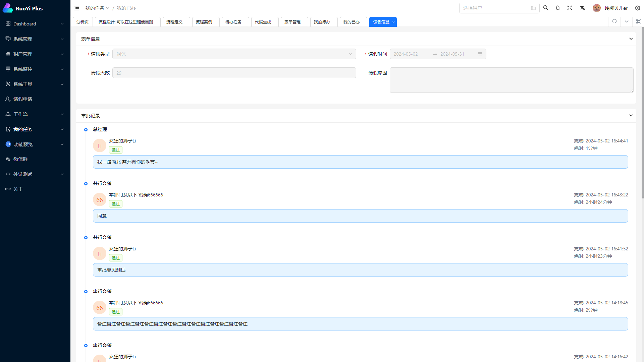644x362 pixels.
Task: Click the 选择租户 input field
Action: click(499, 8)
